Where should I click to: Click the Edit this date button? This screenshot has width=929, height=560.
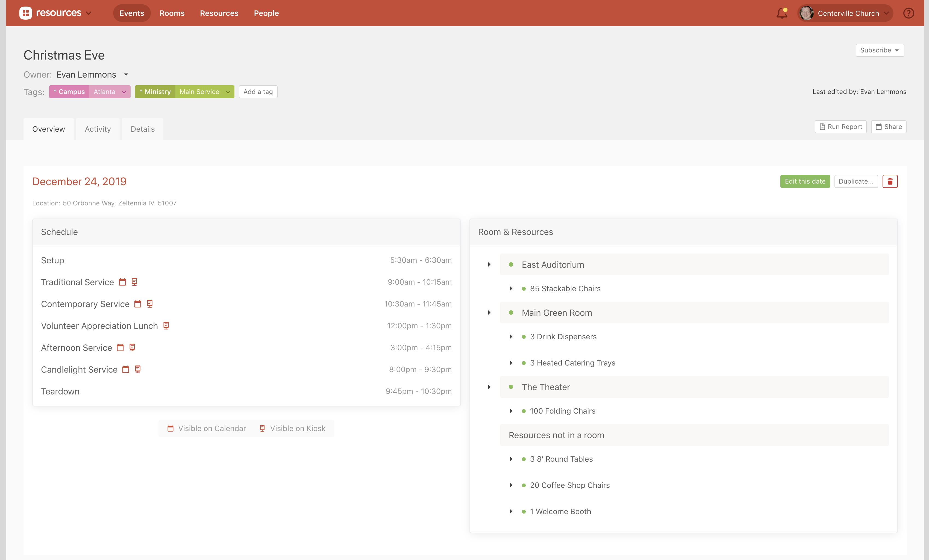805,181
